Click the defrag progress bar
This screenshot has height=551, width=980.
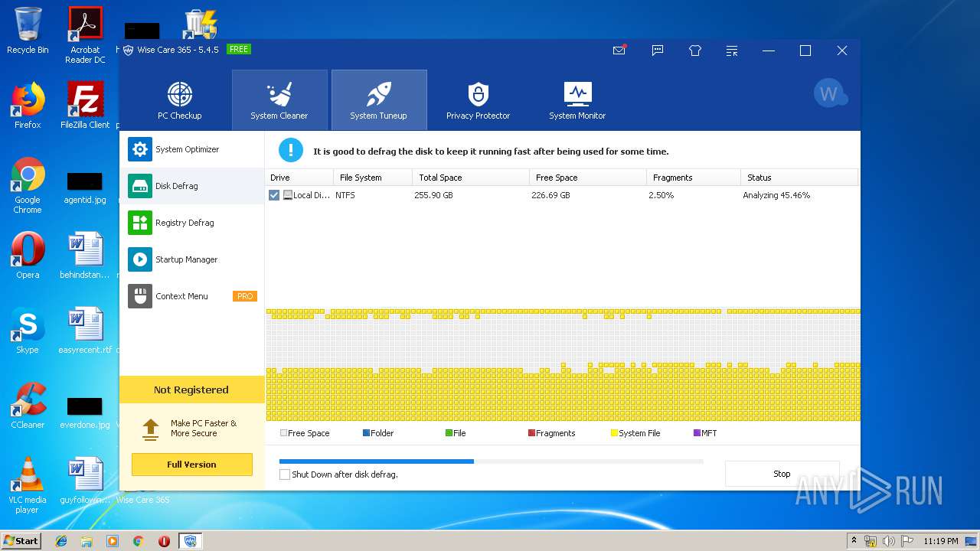[x=491, y=461]
